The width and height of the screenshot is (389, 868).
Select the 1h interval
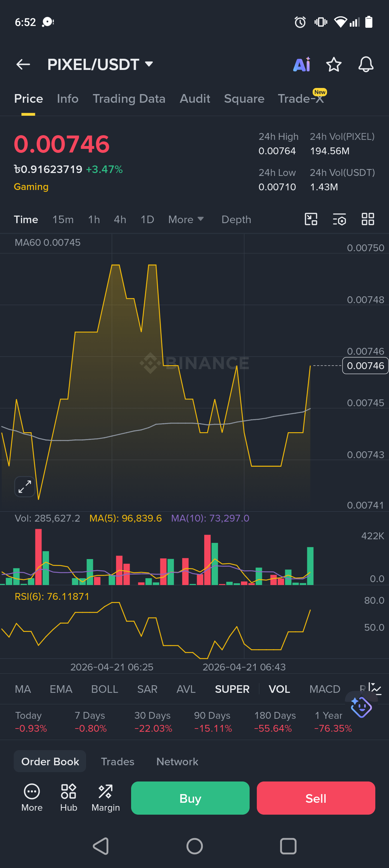pos(94,220)
